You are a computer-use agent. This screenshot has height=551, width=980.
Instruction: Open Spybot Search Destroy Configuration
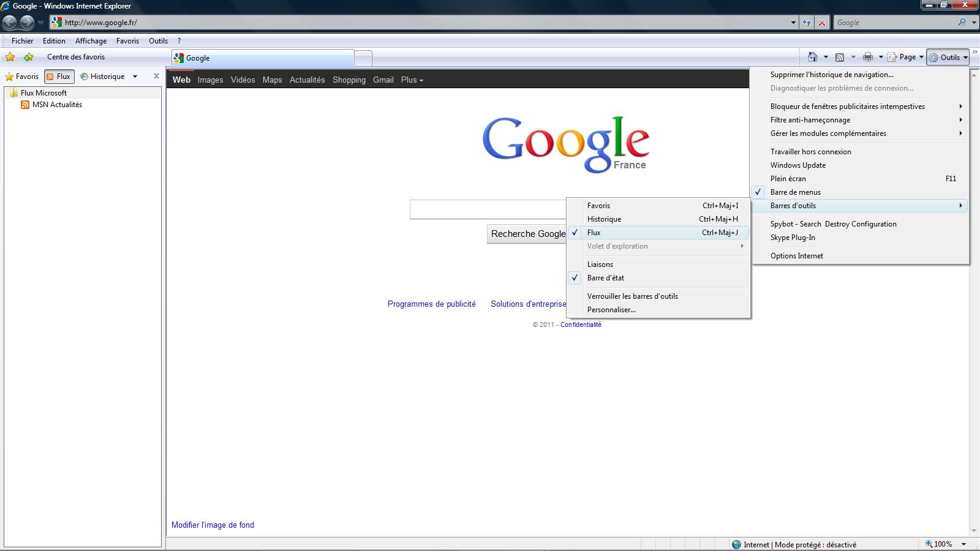pos(860,224)
